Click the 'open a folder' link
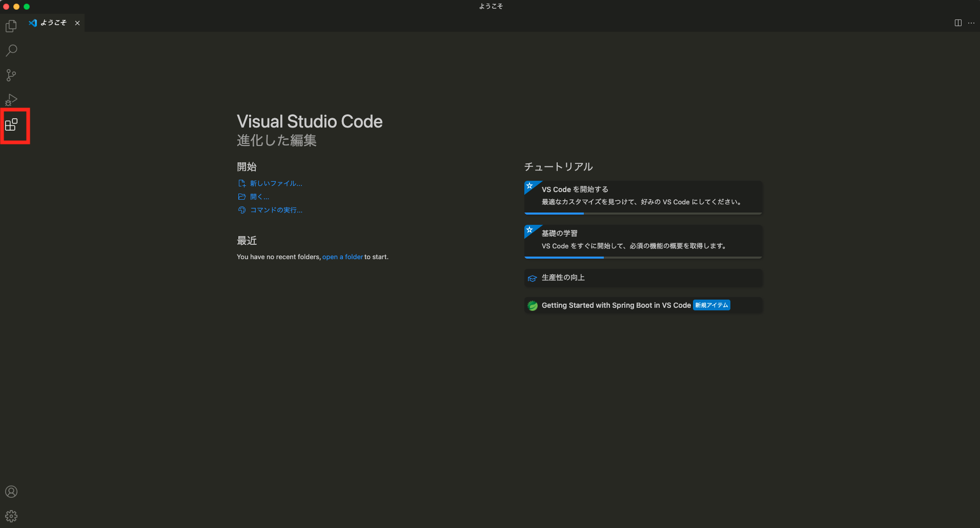This screenshot has height=528, width=980. point(342,257)
